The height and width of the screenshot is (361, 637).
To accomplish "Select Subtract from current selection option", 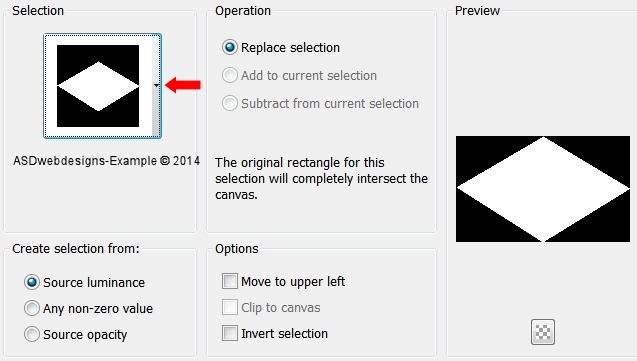I will click(x=230, y=103).
